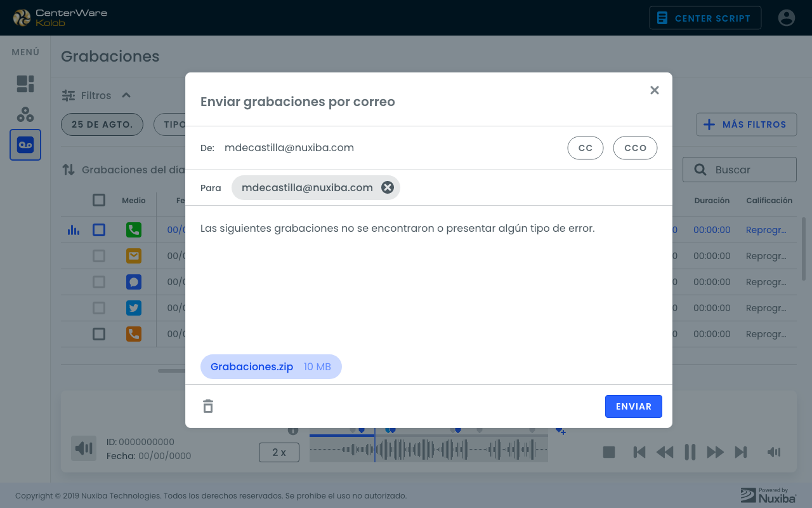The image size is (812, 508).
Task: Click the Twitter media icon
Action: pyautogui.click(x=134, y=308)
